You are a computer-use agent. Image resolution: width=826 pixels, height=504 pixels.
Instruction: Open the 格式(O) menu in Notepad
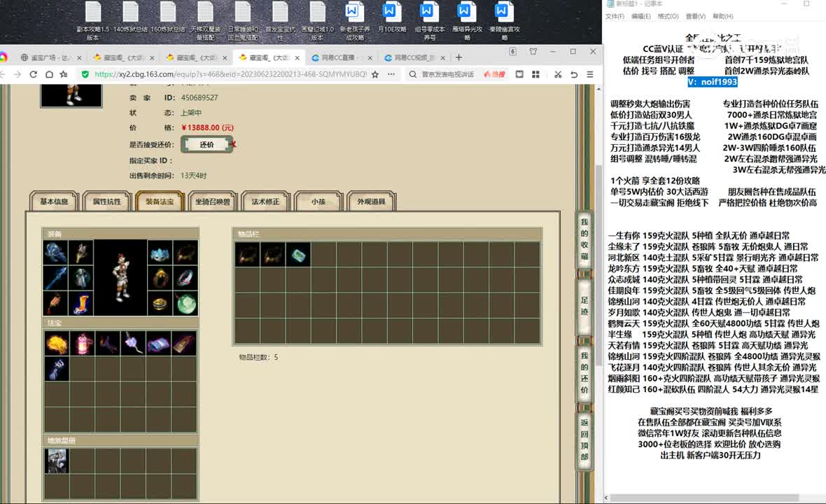(668, 16)
